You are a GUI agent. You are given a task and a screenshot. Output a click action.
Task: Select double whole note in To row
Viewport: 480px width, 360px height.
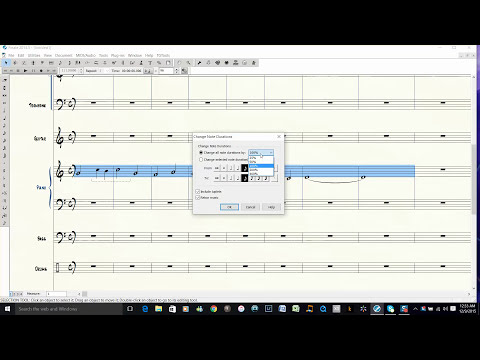217,178
